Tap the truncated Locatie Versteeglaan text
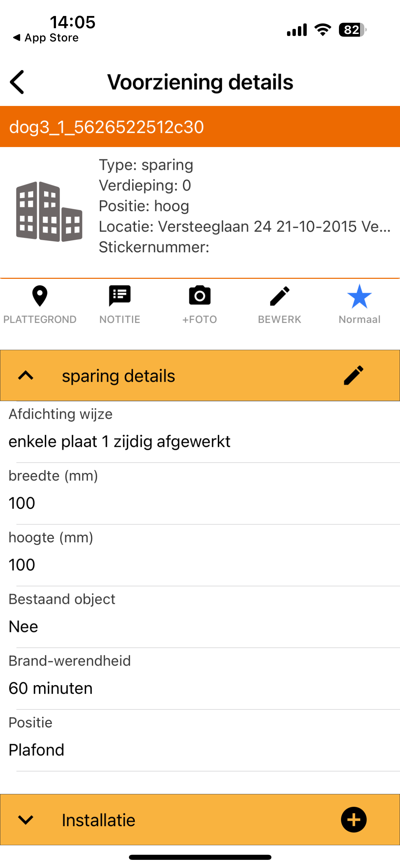The height and width of the screenshot is (868, 400). tap(244, 227)
